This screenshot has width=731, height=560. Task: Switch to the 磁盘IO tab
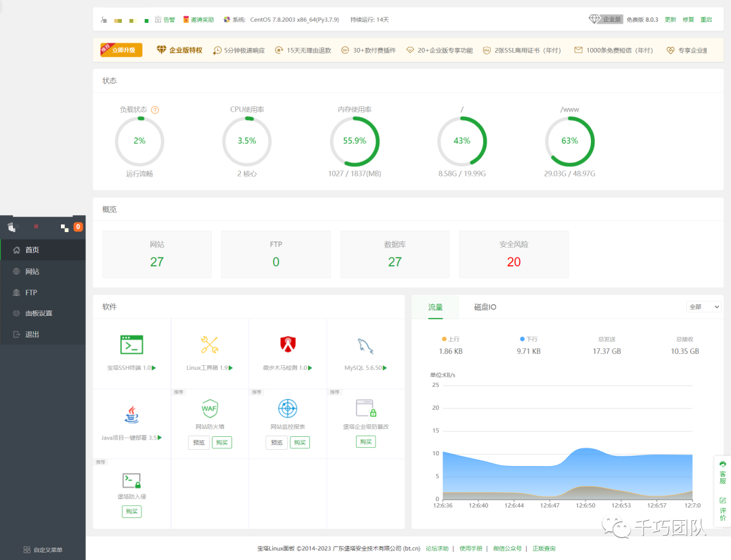[x=485, y=307]
